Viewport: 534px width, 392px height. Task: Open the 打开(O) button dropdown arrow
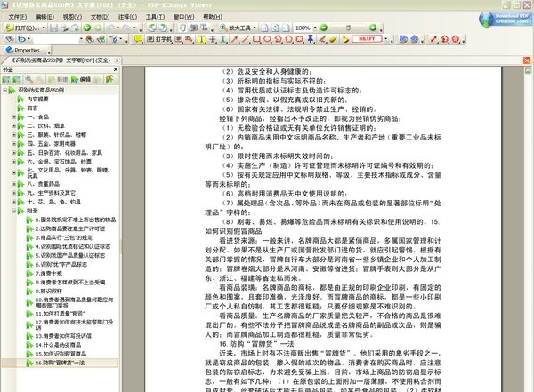[x=44, y=28]
